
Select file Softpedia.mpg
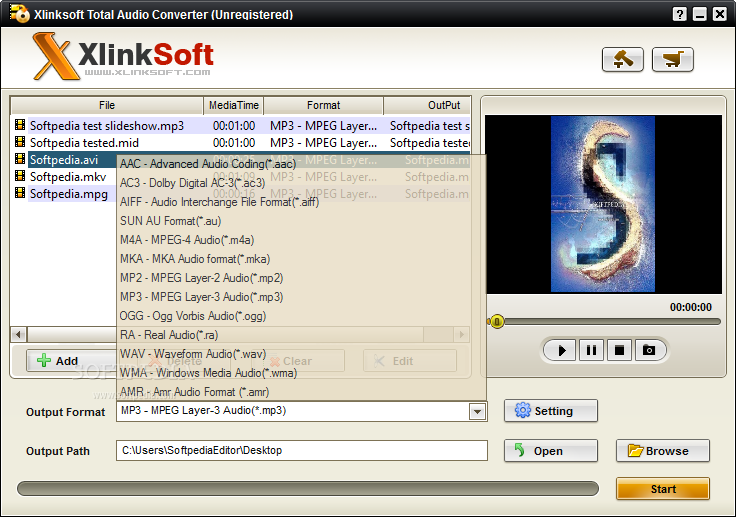click(x=69, y=193)
